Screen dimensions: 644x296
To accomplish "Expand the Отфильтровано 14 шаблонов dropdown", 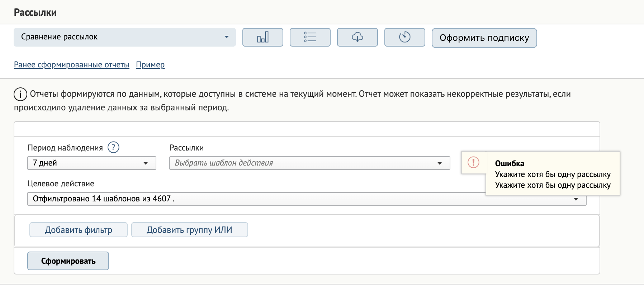I will (x=307, y=199).
